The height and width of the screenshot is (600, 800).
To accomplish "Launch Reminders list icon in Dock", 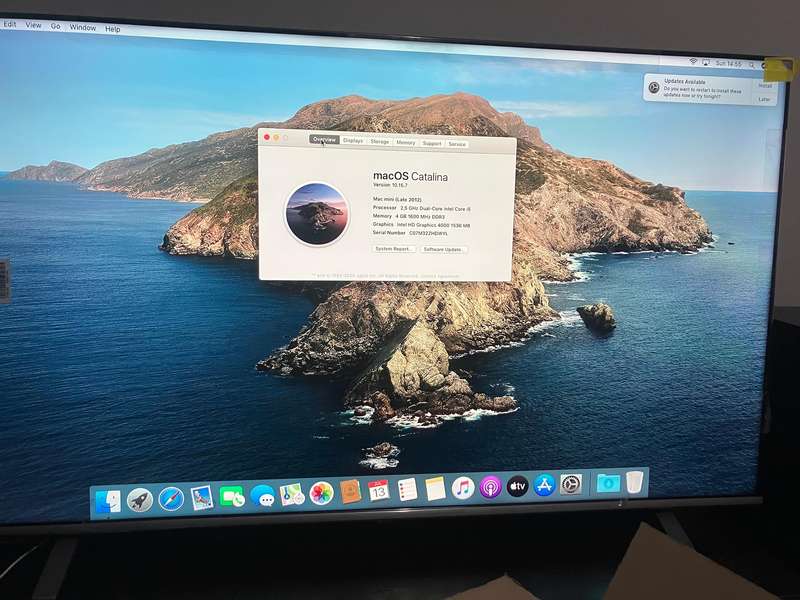I will click(407, 490).
